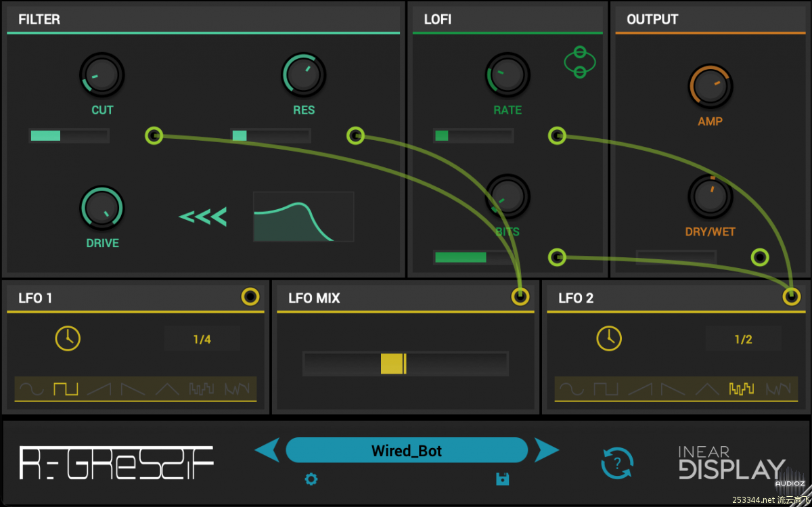Click the RES resonance knob
Screen dimensions: 812x507
[x=304, y=75]
